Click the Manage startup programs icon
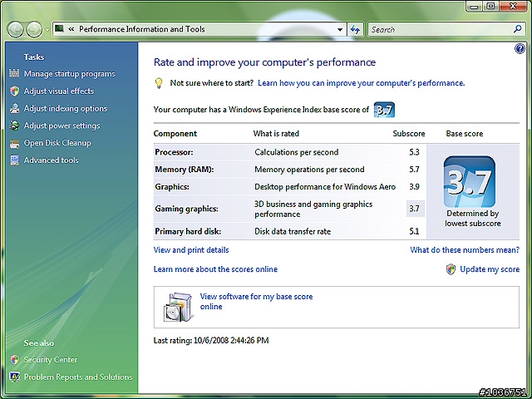 click(14, 73)
